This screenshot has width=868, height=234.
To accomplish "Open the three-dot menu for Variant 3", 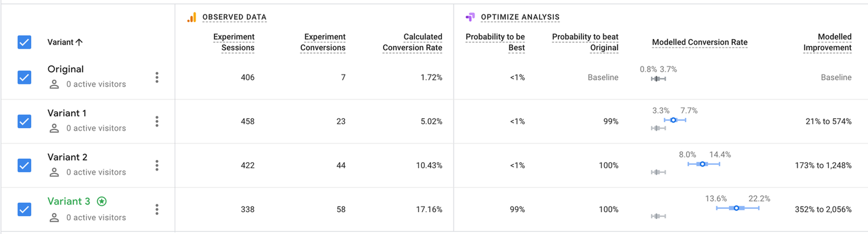I will click(157, 209).
